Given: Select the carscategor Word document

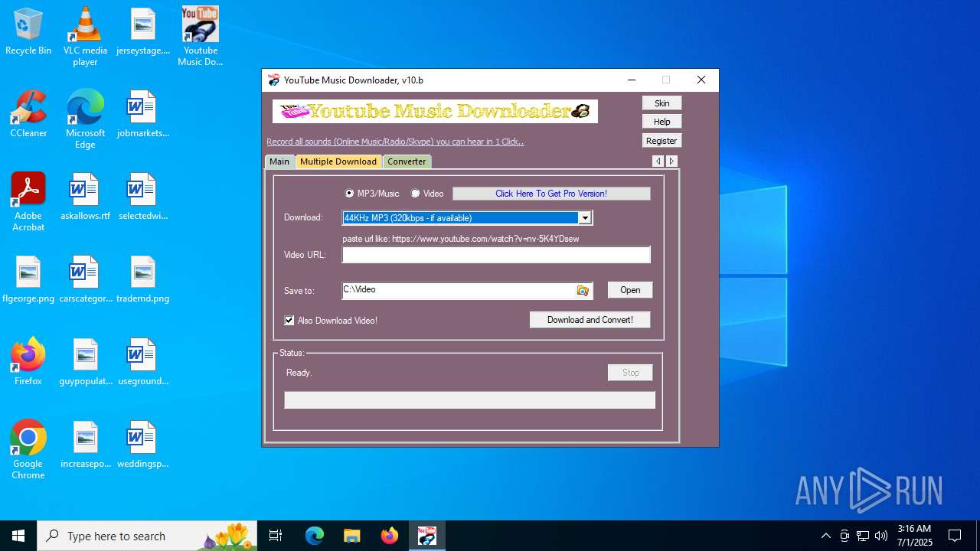Looking at the screenshot, I should pos(85,279).
